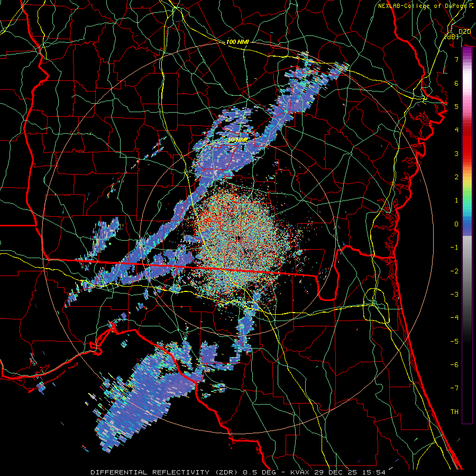The image size is (476, 476).
Task: Click the 3 value on the scale
Action: tap(456, 153)
